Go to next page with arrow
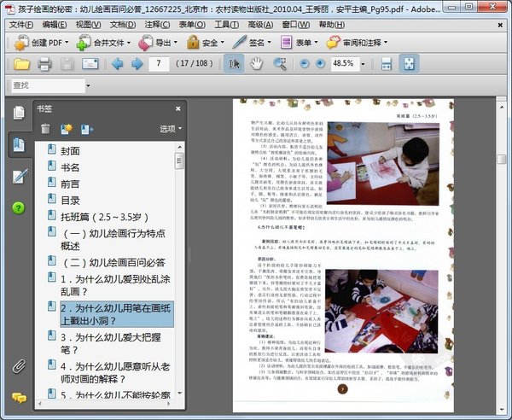The width and height of the screenshot is (512, 420). (x=136, y=64)
